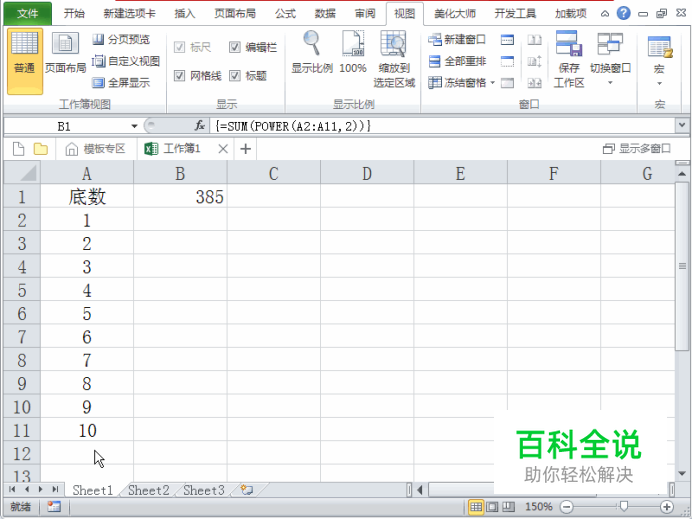
Task: Enable 全屏显示 full screen mode
Action: (x=121, y=83)
